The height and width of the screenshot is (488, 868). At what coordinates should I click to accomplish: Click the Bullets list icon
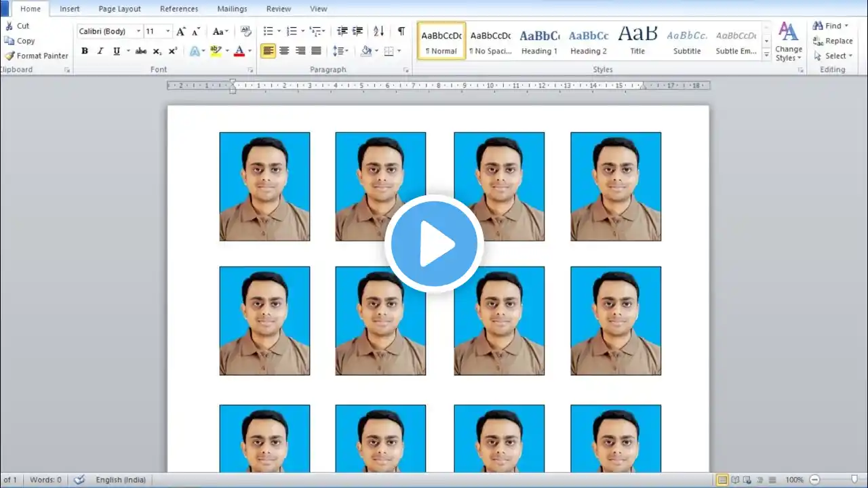[x=268, y=31]
